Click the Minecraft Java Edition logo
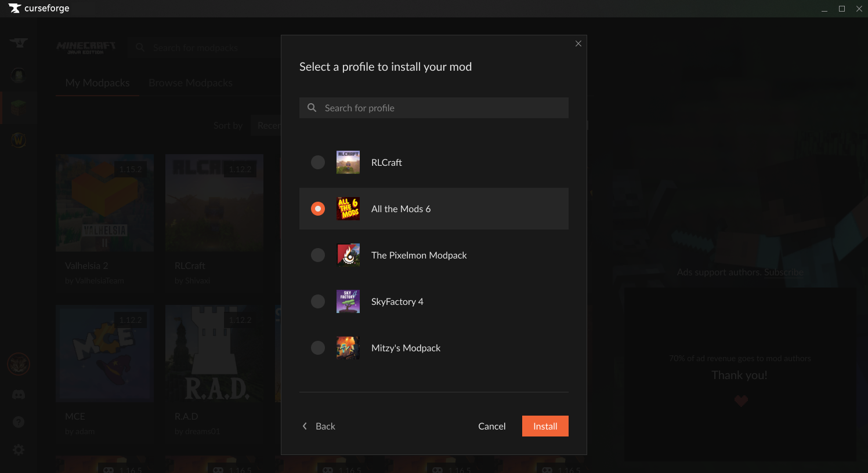Screen dimensions: 868x473 pyautogui.click(x=86, y=48)
